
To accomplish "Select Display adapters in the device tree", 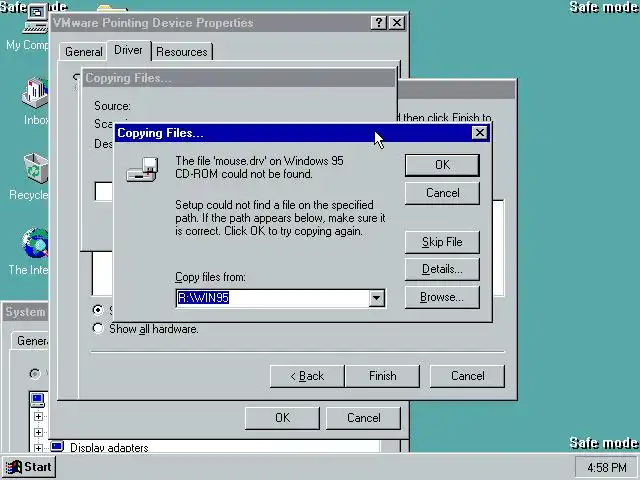I will tap(109, 447).
